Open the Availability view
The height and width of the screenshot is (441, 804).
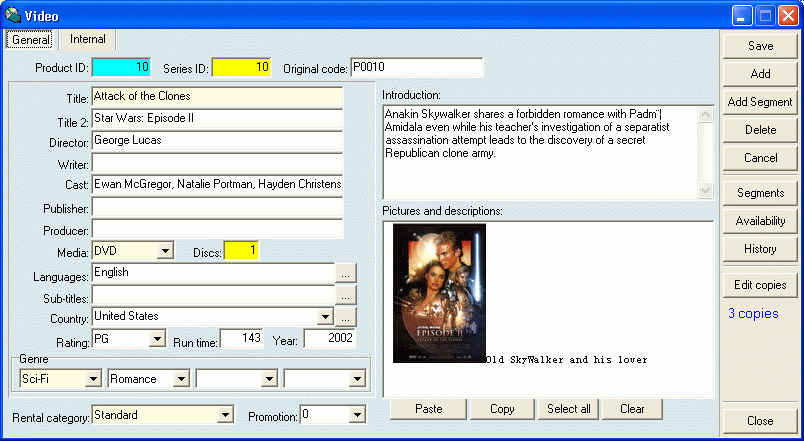coord(760,221)
